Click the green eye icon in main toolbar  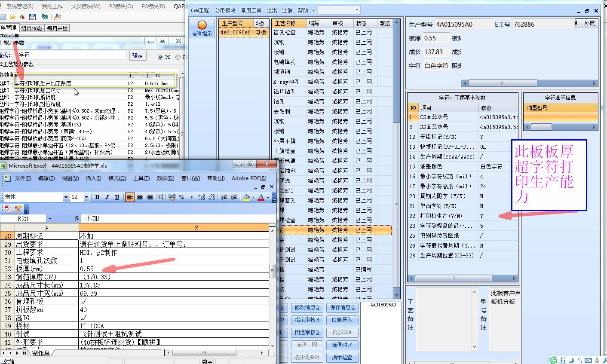click(45, 17)
